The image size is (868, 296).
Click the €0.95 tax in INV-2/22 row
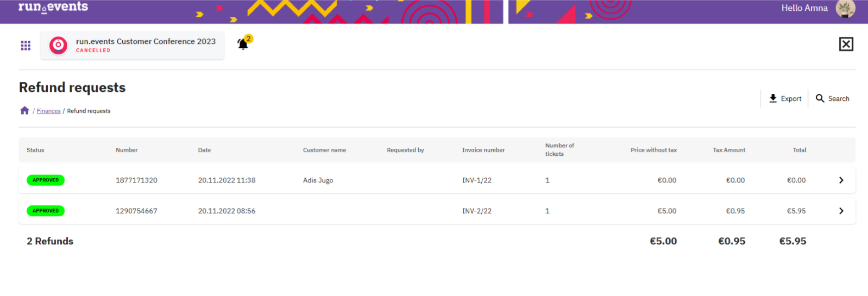(735, 211)
